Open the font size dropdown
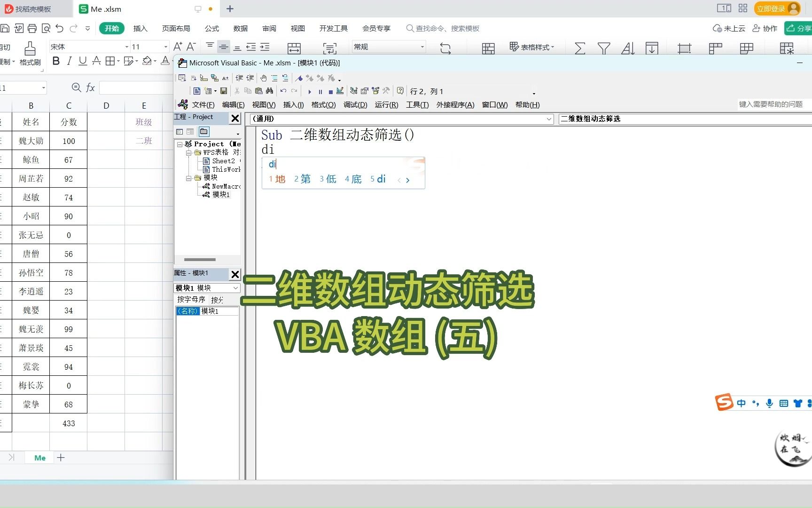Image resolution: width=812 pixels, height=508 pixels. (164, 47)
